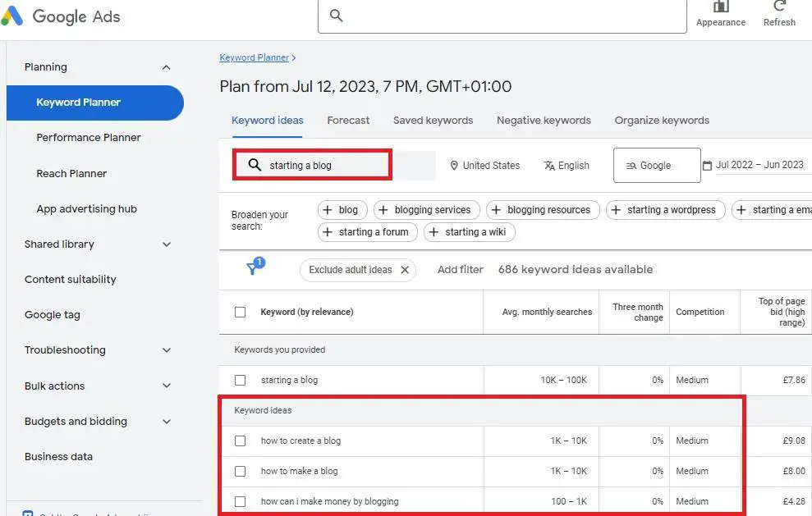Add 'starting a wiki' suggestion chip

pos(469,232)
